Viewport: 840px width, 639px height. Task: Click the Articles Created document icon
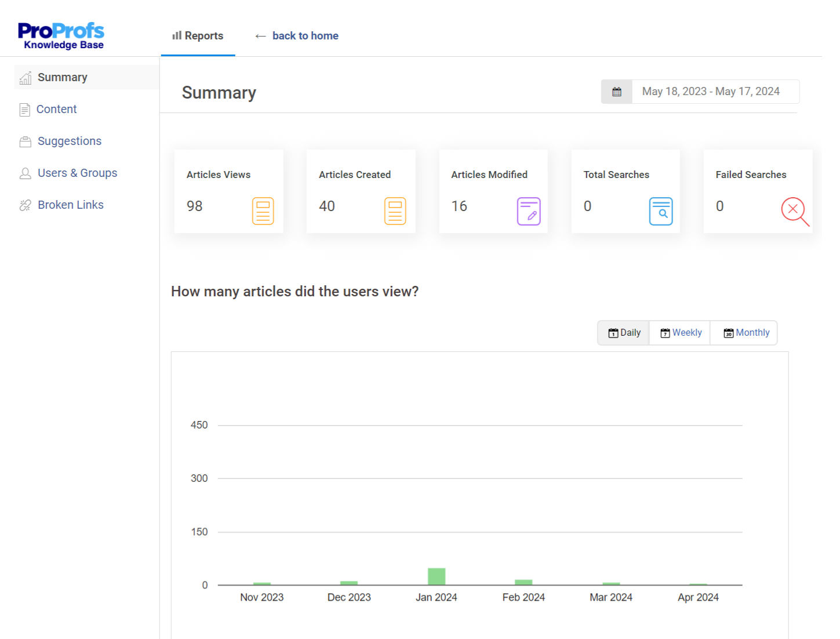click(x=395, y=211)
